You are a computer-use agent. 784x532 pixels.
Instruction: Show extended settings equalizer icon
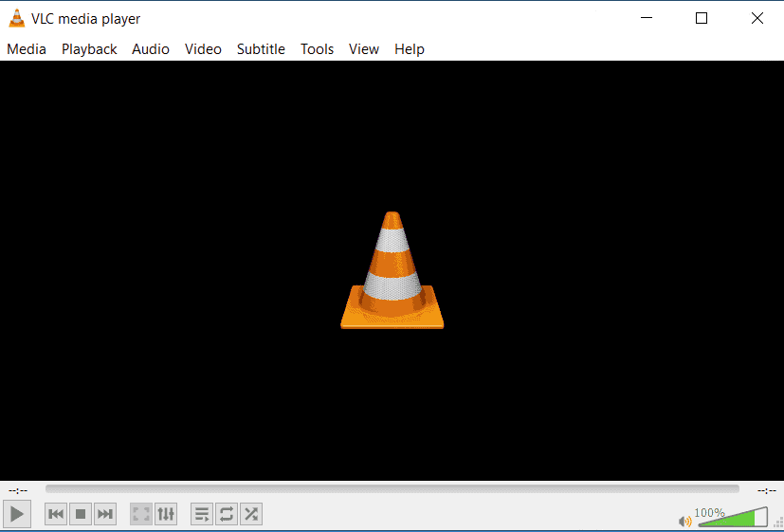(166, 514)
